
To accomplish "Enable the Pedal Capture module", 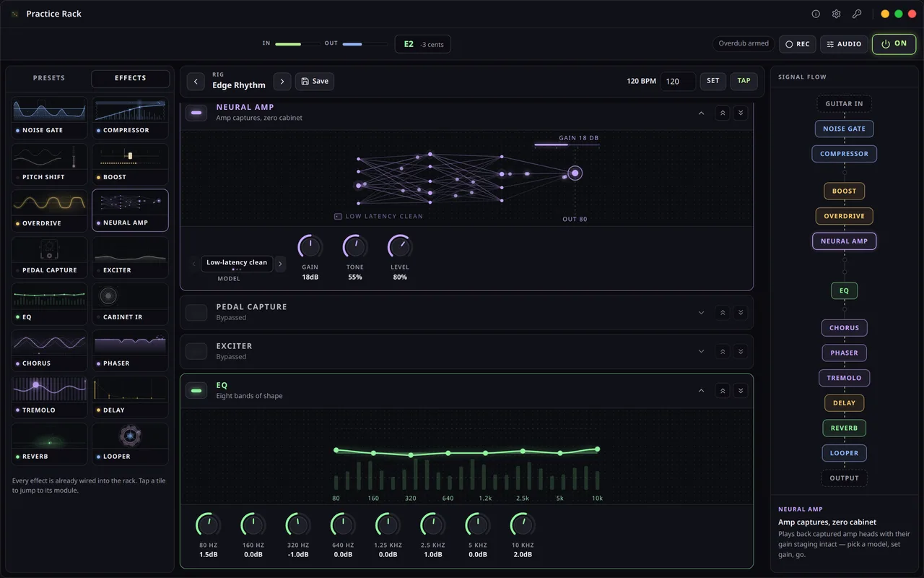I will pyautogui.click(x=196, y=312).
